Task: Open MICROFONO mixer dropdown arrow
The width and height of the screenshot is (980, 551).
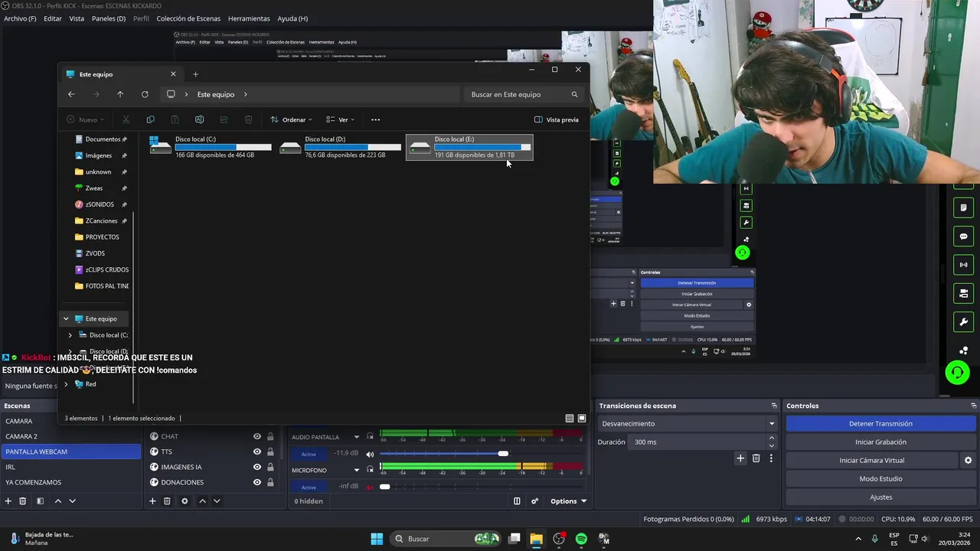Action: [356, 471]
